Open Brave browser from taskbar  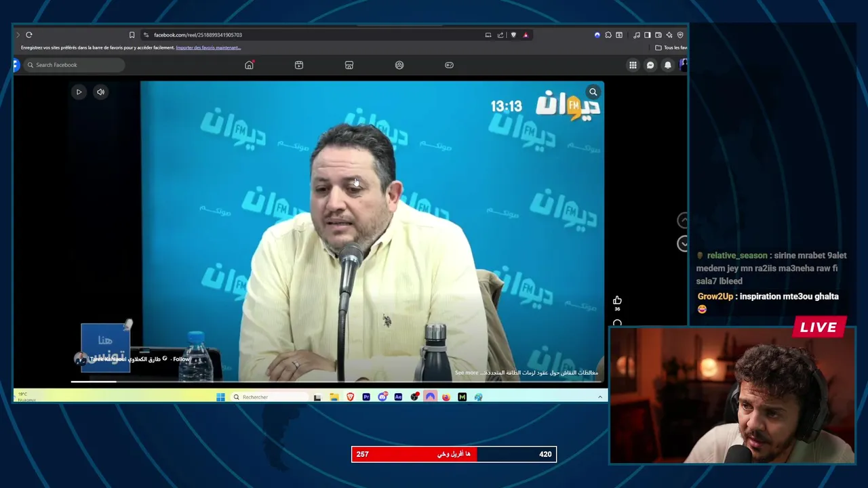coord(350,397)
